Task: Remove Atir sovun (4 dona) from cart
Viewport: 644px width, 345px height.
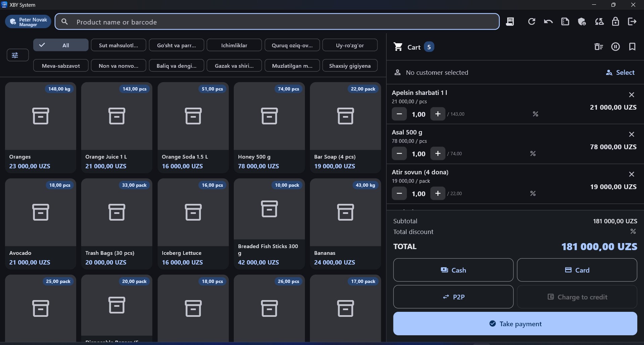Action: pos(632,174)
